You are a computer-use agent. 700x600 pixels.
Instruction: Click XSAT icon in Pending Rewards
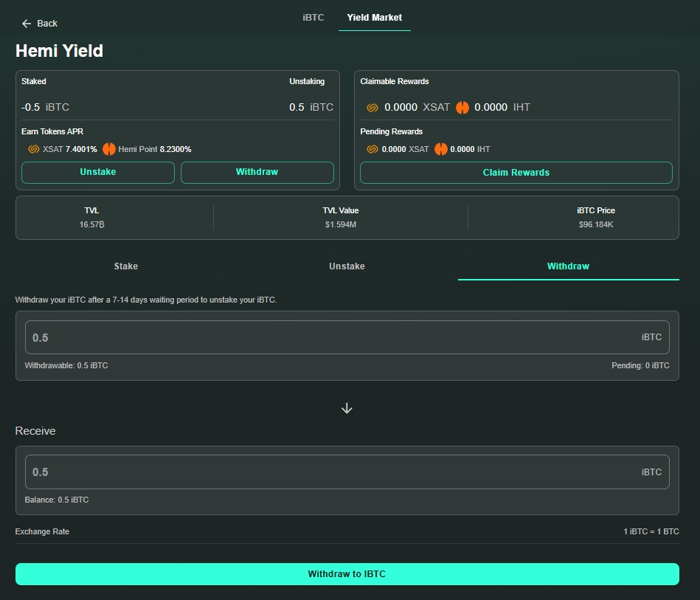point(372,149)
